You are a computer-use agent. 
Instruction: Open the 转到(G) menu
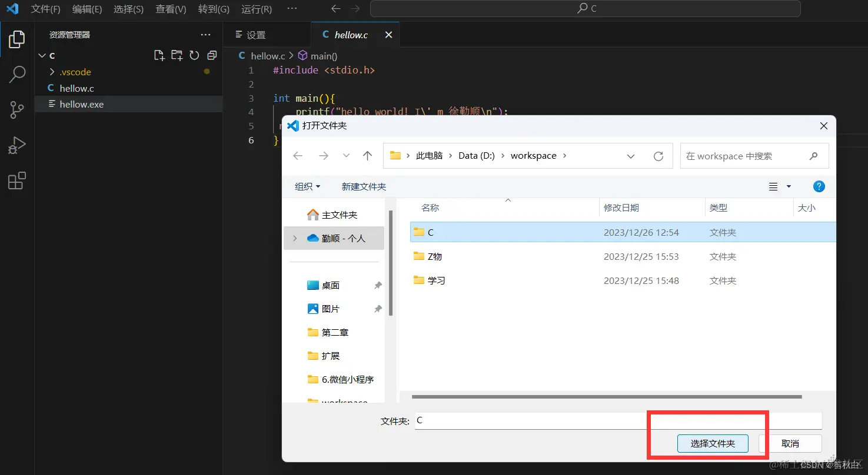click(x=214, y=9)
